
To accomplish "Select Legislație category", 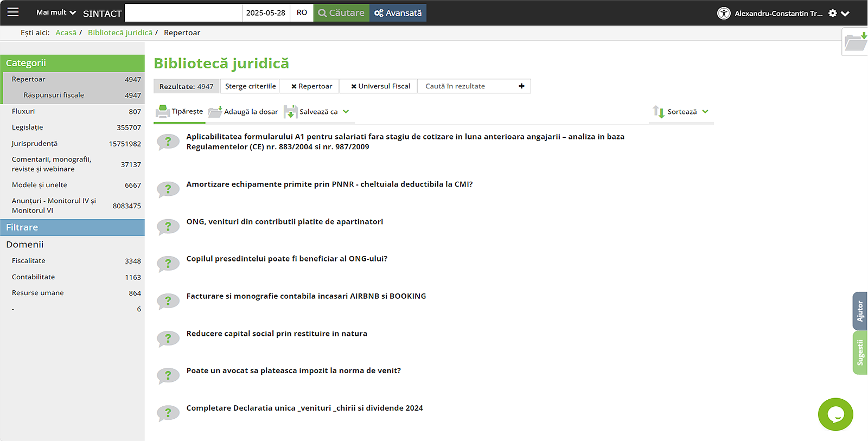I will pyautogui.click(x=73, y=127).
